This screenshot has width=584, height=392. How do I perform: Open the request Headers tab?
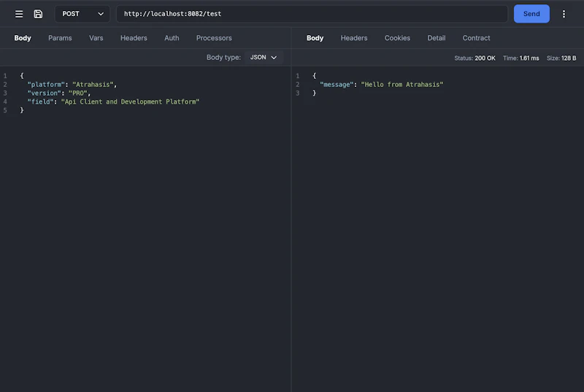(x=134, y=38)
